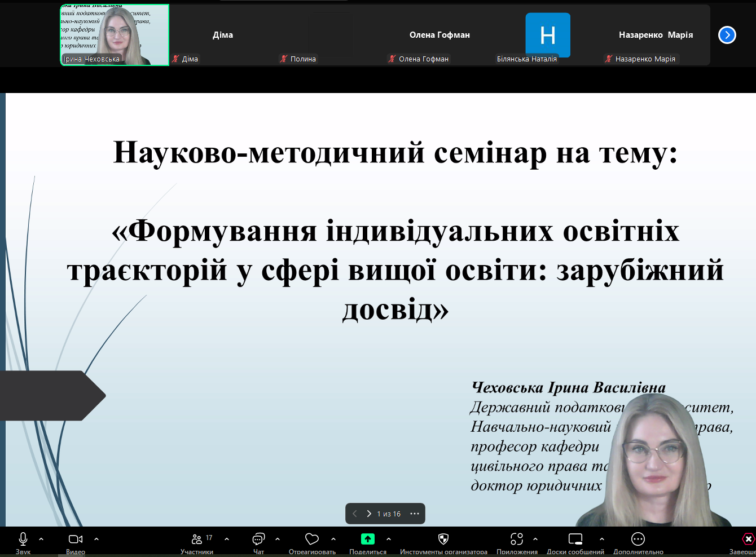Click muted mic icon beside Назаренко Марія label
This screenshot has height=557, width=756.
[609, 59]
